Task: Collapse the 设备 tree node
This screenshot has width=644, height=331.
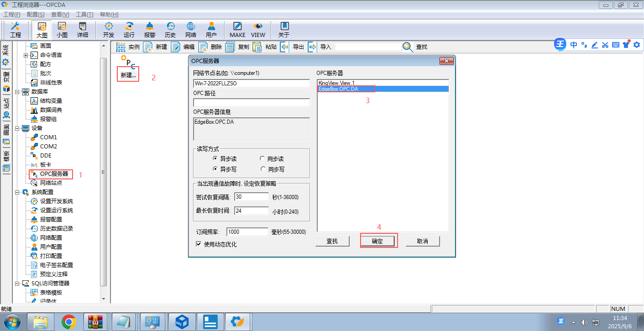Action: pyautogui.click(x=17, y=128)
